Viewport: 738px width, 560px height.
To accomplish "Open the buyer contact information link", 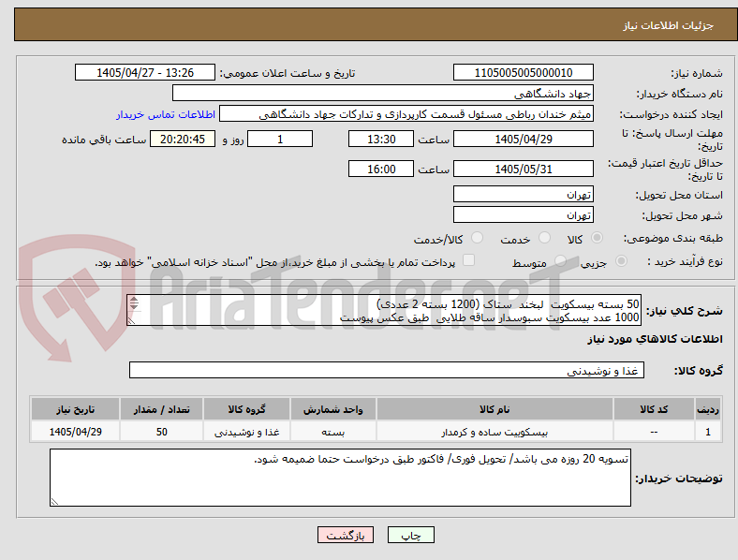I will click(166, 114).
